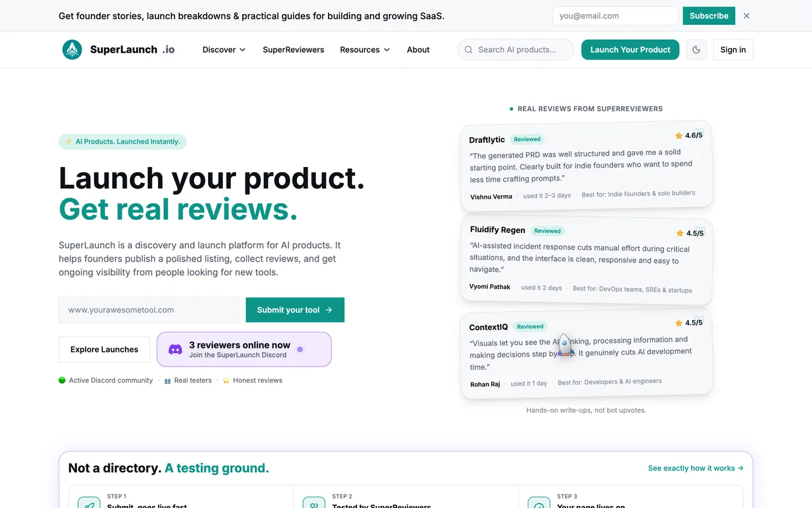812x508 pixels.
Task: Click the Launch Your Product button
Action: tap(630, 50)
